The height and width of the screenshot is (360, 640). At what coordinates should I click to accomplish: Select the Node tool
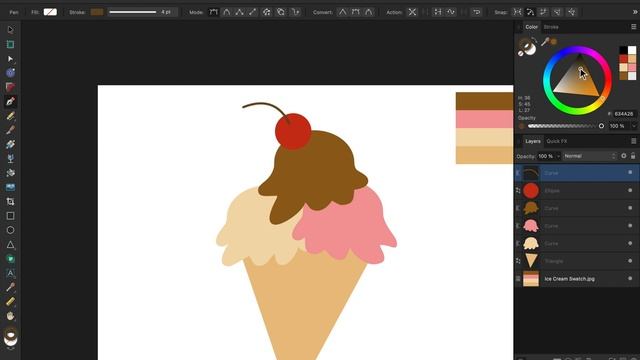click(10, 59)
